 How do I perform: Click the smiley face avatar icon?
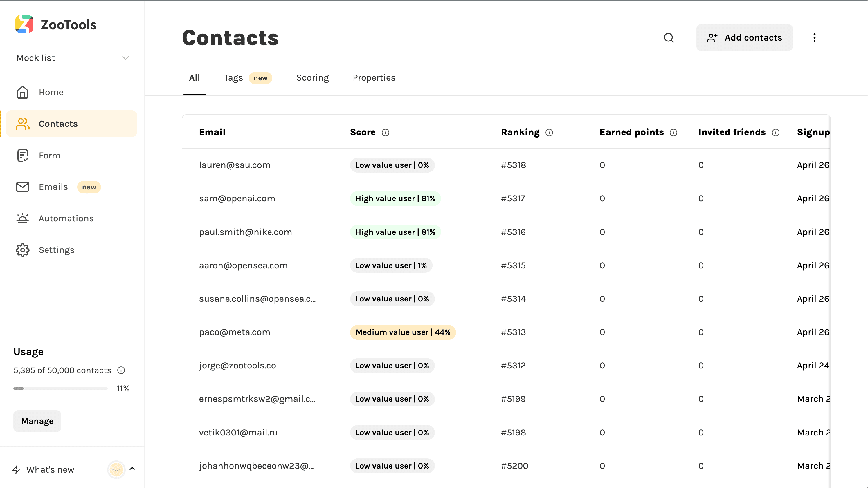[116, 469]
